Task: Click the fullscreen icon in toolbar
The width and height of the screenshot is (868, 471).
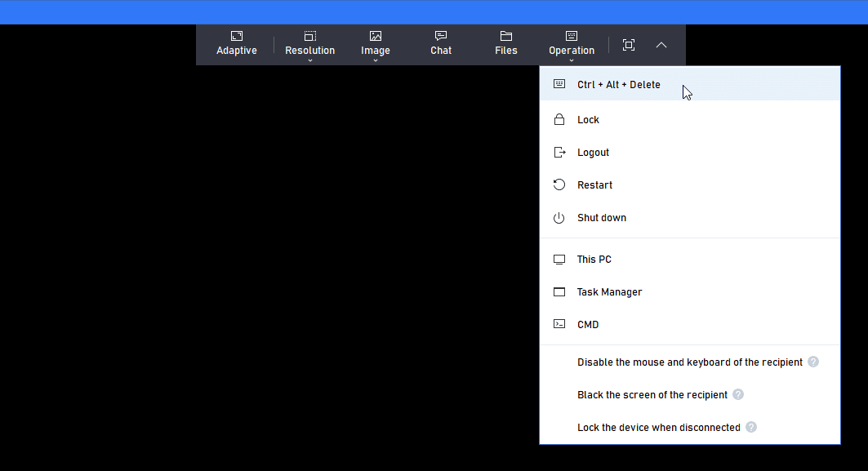Action: pos(628,45)
